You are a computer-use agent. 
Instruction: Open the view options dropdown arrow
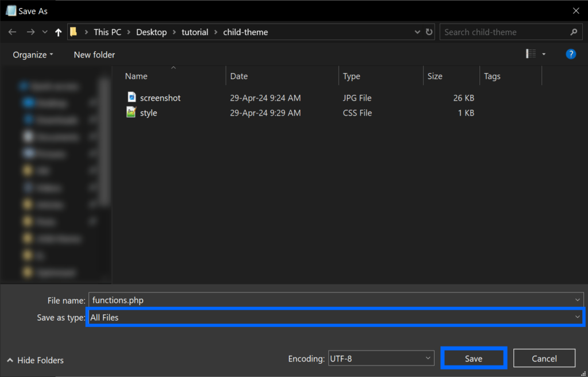(544, 55)
